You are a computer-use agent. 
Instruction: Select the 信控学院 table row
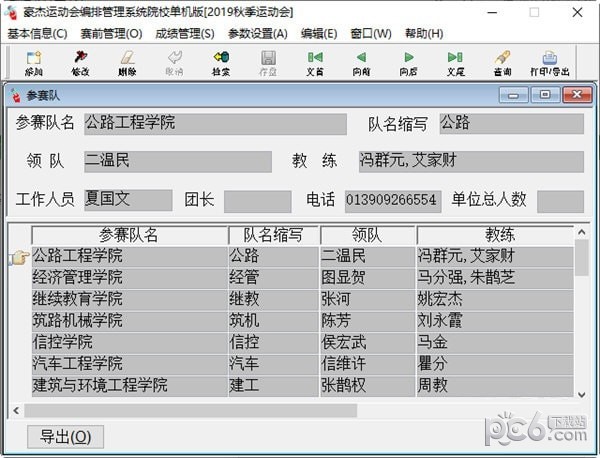tap(302, 342)
